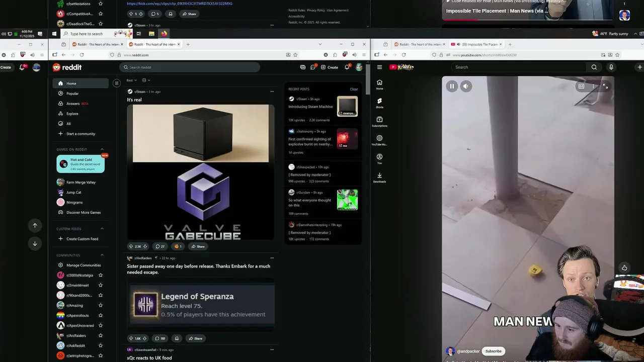The height and width of the screenshot is (362, 644).
Task: Mute the Shorts player volume
Action: click(x=465, y=86)
